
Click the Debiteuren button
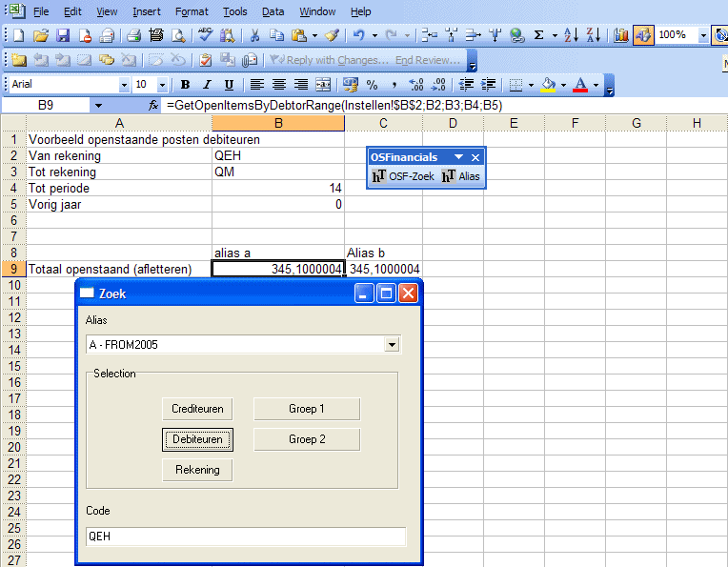tap(197, 439)
